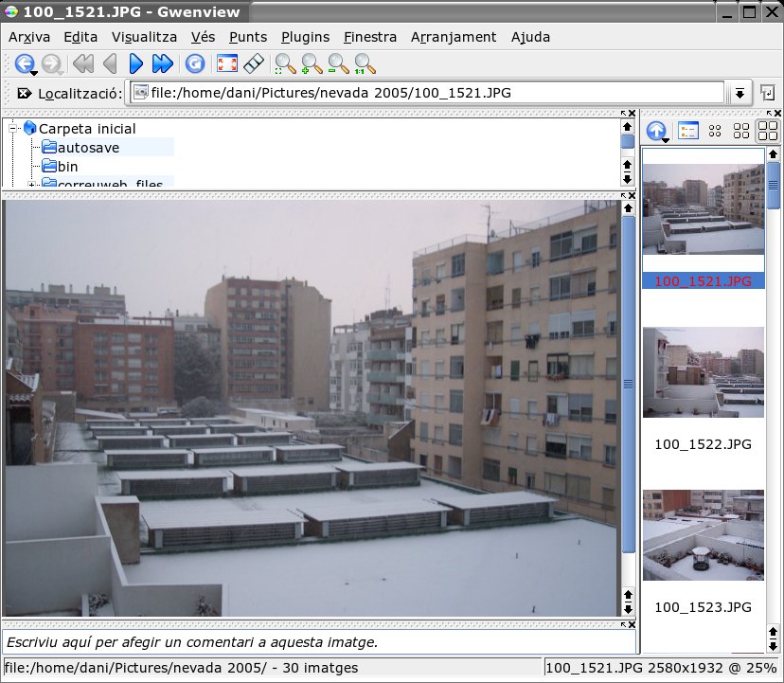Open the parent folders dropdown arrow
Viewport: 784px width, 683px height.
666,140
